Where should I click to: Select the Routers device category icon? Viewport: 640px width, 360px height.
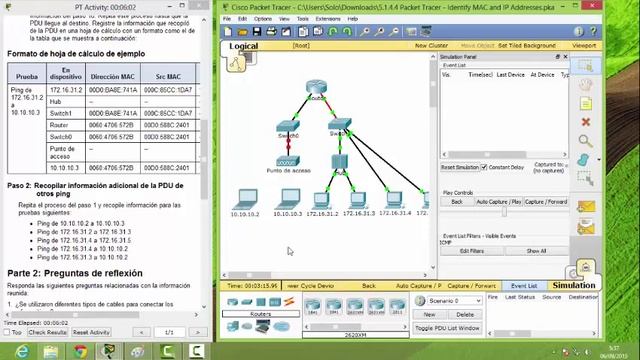point(233,302)
